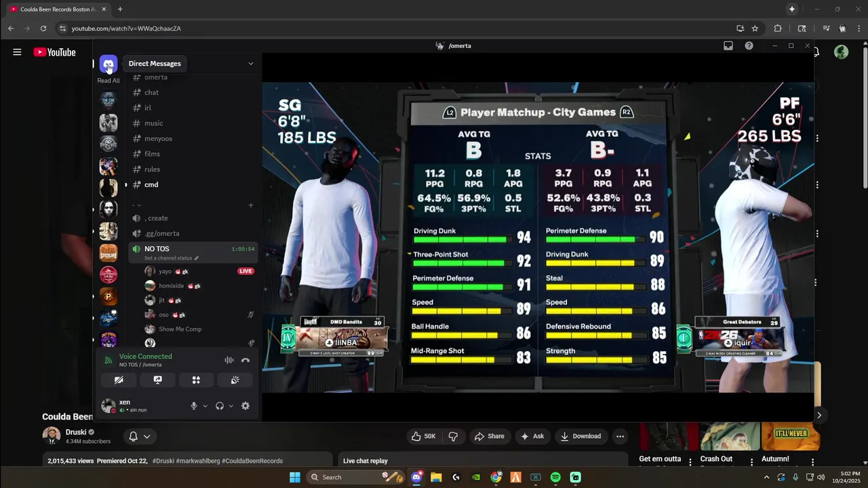
Task: Open options for Get em outta video
Action: coord(690,462)
